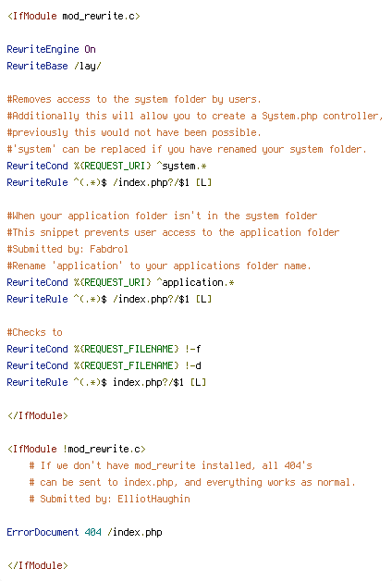Select the RewriteEngine On line
Screen dimensions: 392x581
pyautogui.click(x=52, y=49)
